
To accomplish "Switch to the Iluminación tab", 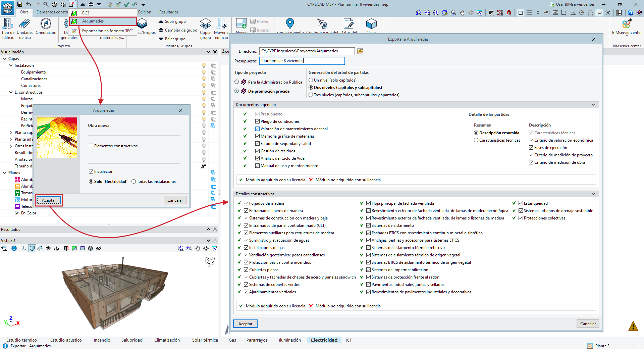I will coord(290,340).
